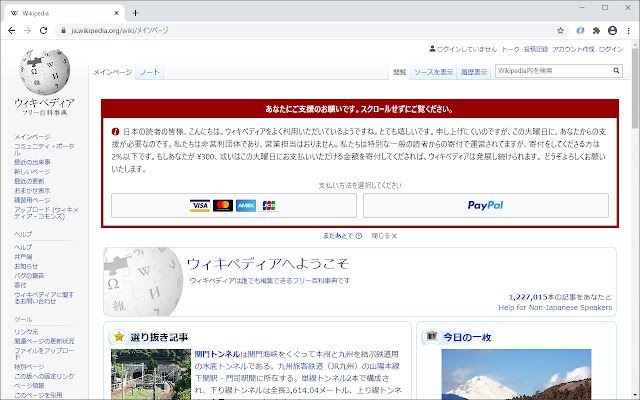Open お知らせ in sidebar
Image resolution: width=640 pixels, height=400 pixels.
26,266
